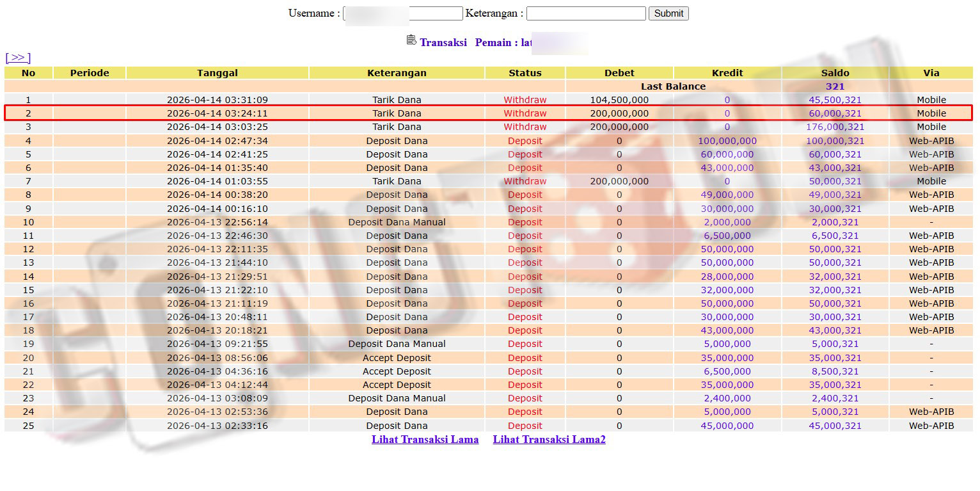Click the Periode column header
980x491 pixels.
[90, 73]
